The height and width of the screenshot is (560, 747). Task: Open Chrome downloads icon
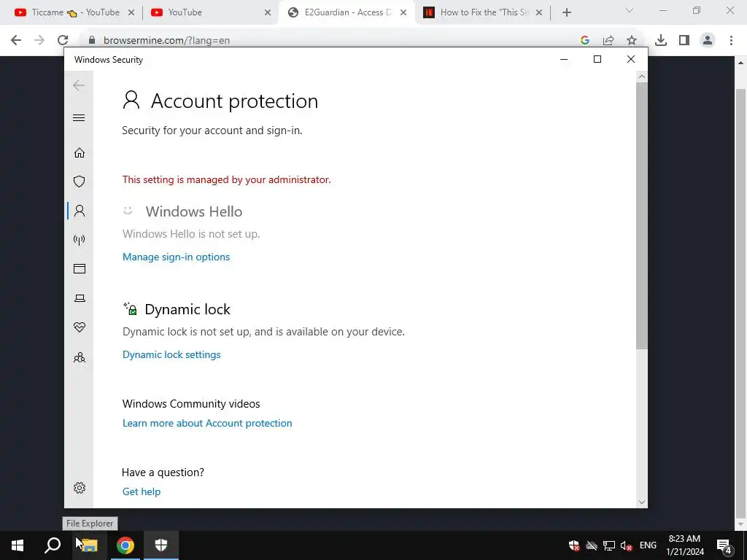pyautogui.click(x=661, y=40)
